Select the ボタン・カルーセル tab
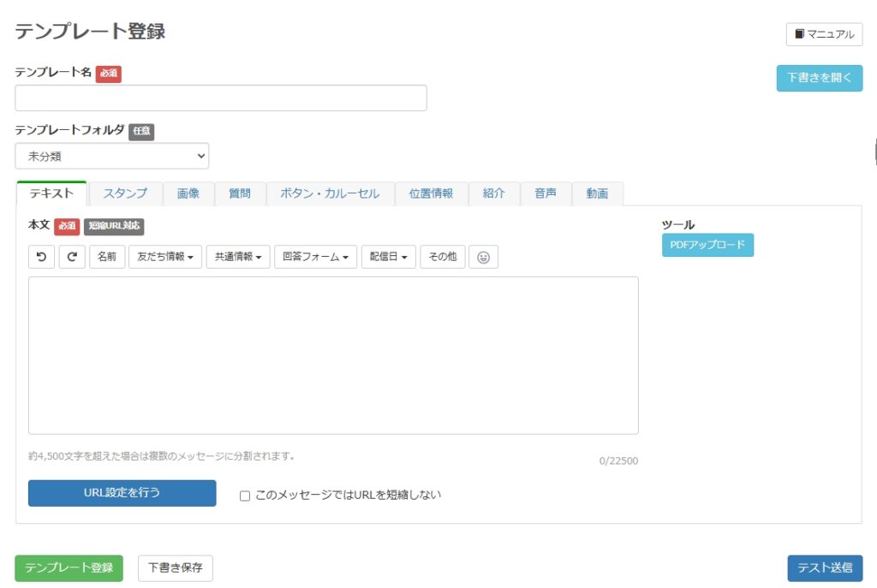The image size is (877, 588). pos(330,193)
